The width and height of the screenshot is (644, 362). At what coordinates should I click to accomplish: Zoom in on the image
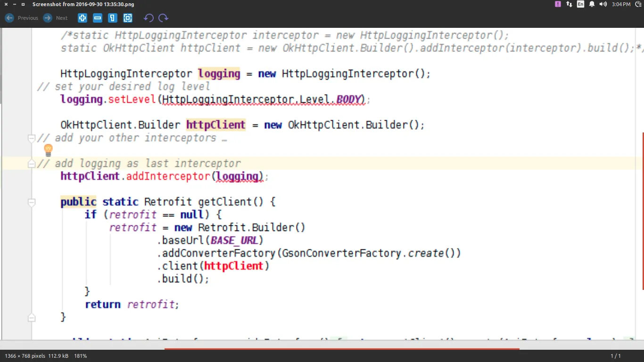click(83, 18)
